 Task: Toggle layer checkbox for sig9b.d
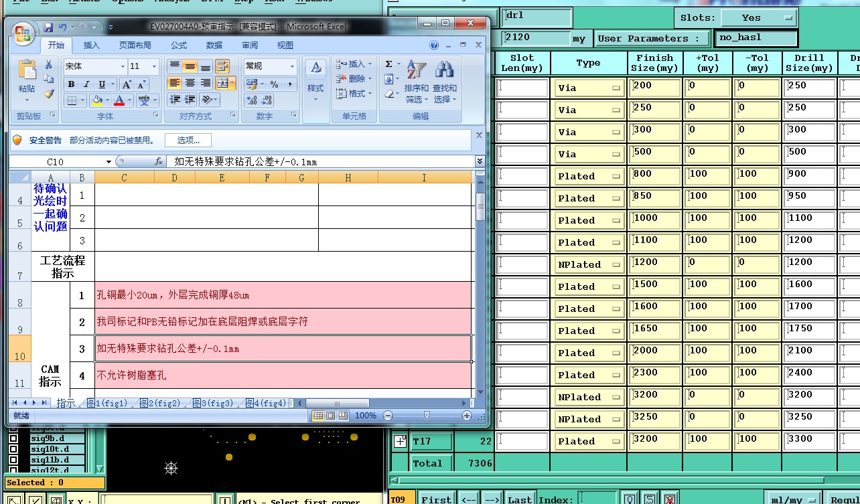(13, 439)
